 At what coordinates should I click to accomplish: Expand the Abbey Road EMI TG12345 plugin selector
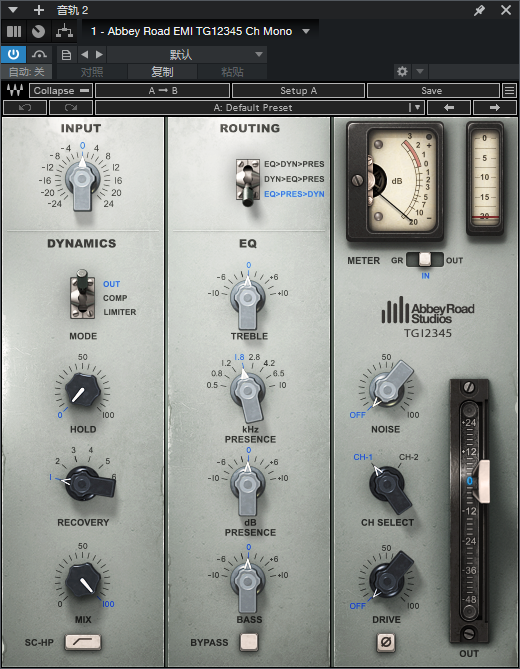click(306, 31)
